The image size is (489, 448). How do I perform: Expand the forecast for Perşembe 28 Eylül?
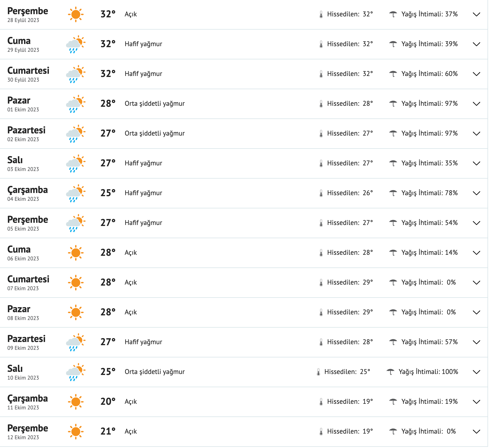476,14
